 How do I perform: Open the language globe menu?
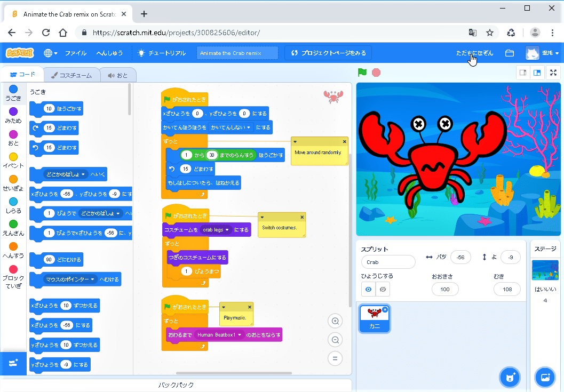point(50,53)
